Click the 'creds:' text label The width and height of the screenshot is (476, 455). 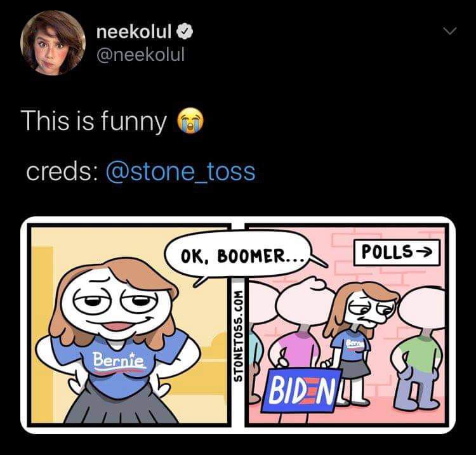pyautogui.click(x=59, y=172)
